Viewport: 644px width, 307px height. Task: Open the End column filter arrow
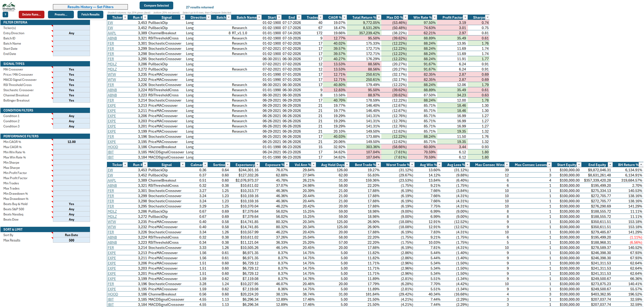pos(299,17)
